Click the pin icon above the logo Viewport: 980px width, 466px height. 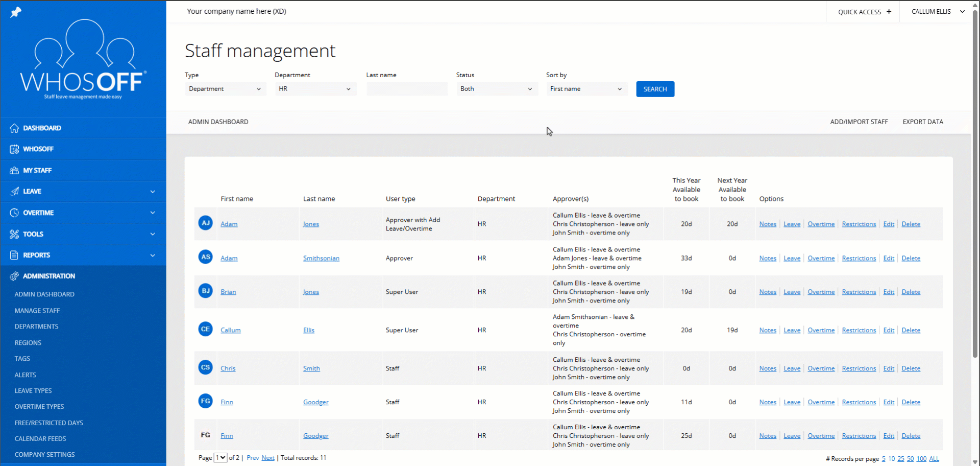(x=16, y=12)
